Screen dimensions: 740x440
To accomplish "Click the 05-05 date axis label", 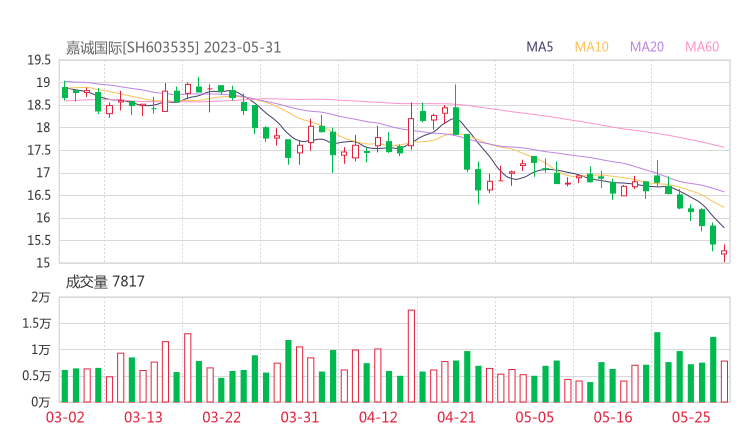I will [x=534, y=417].
